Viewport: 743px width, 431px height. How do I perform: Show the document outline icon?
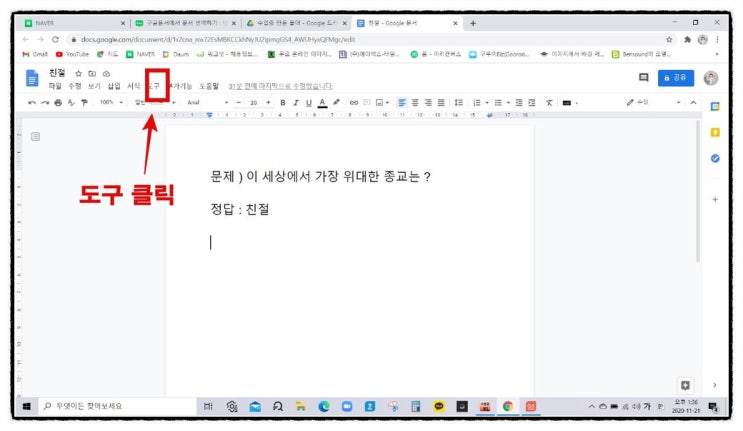pyautogui.click(x=36, y=136)
